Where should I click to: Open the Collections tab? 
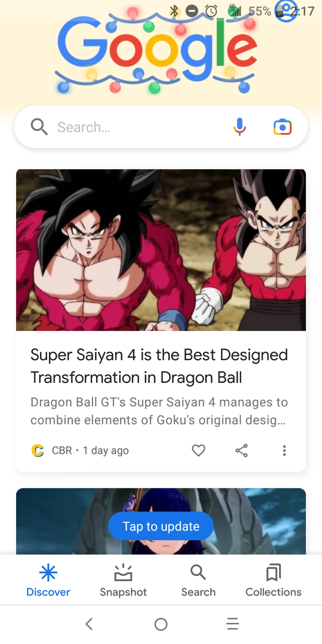[273, 580]
